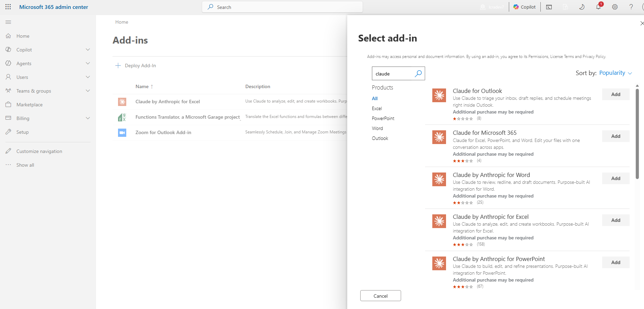This screenshot has height=309, width=644.
Task: Filter products by Excel
Action: [x=377, y=108]
